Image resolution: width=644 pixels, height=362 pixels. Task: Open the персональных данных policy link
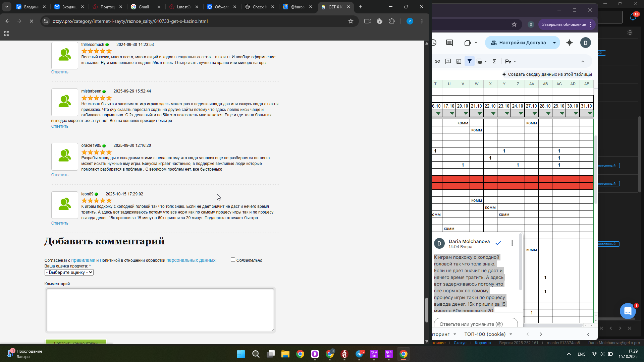click(x=191, y=260)
